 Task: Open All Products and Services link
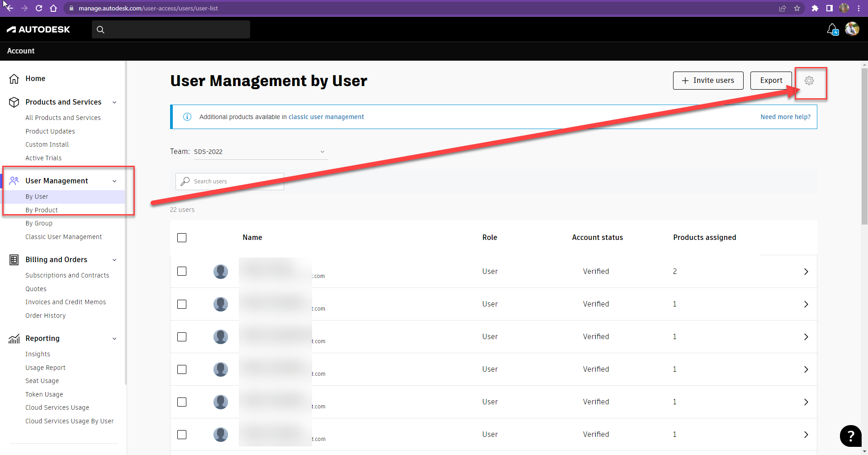pos(63,118)
